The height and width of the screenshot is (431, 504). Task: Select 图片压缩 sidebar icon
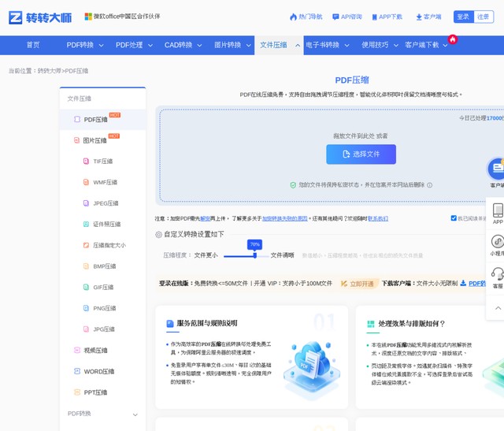76,140
